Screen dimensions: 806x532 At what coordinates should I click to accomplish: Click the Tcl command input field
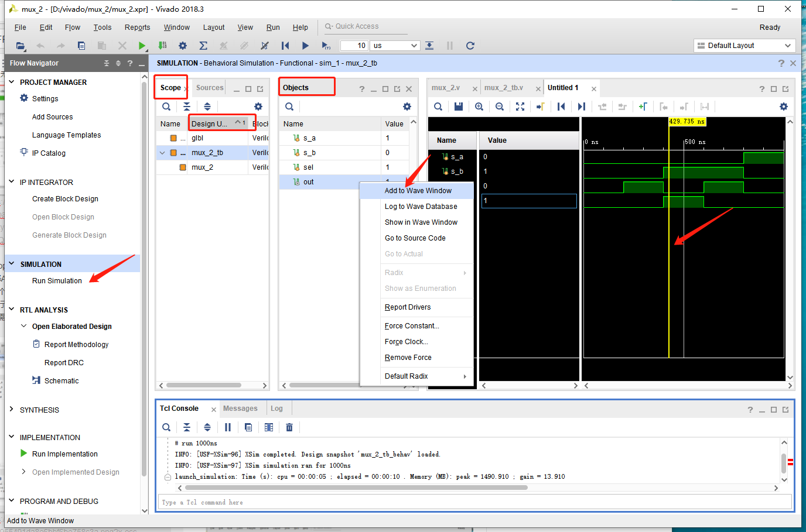pyautogui.click(x=475, y=502)
